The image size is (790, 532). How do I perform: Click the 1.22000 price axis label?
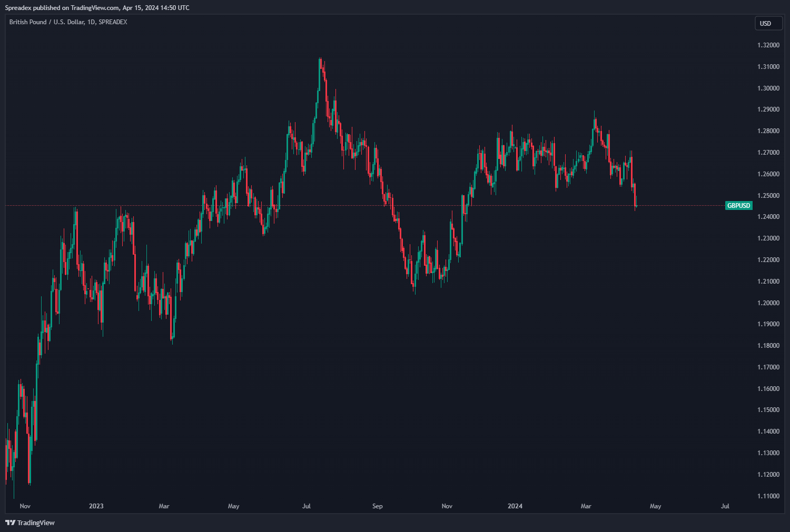click(768, 260)
